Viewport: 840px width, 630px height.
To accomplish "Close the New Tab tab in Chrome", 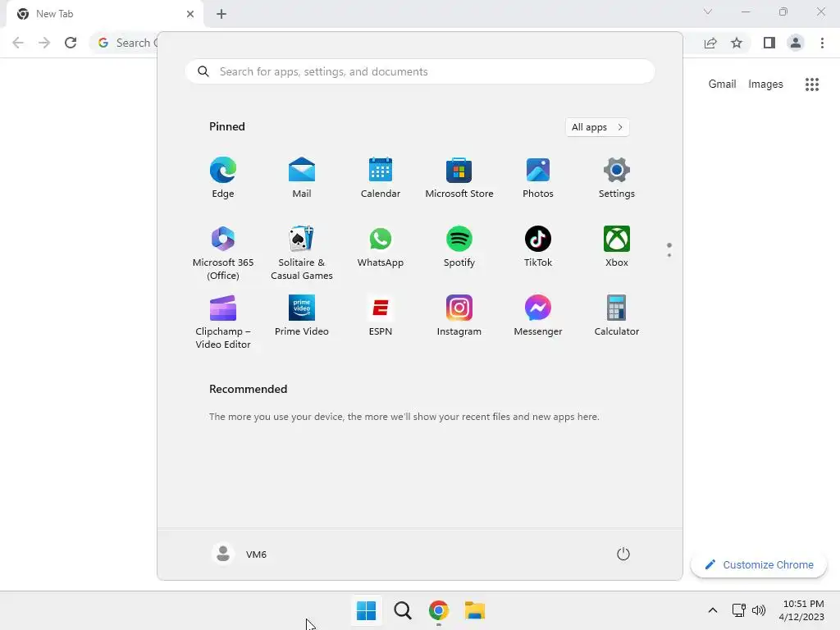I will 190,14.
